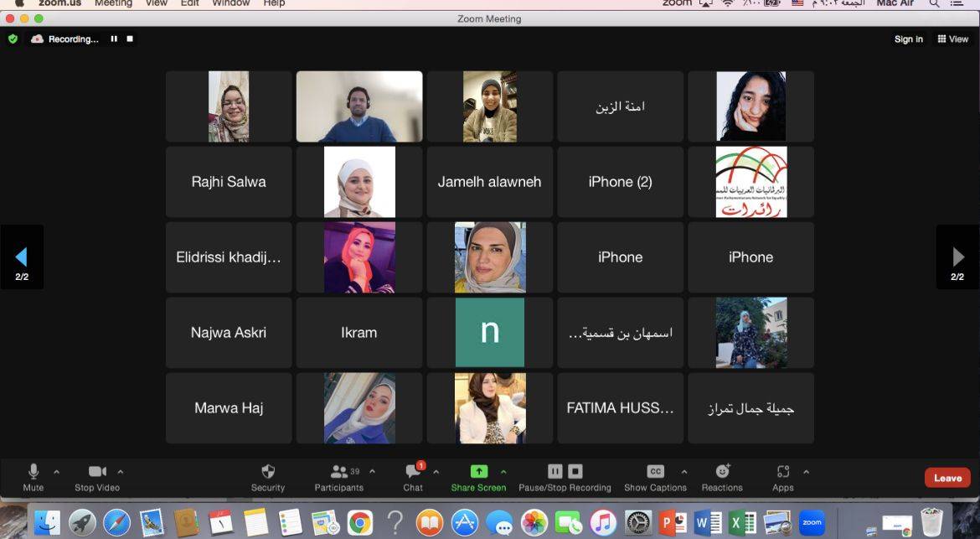Click the green encryption shield icon

13,39
